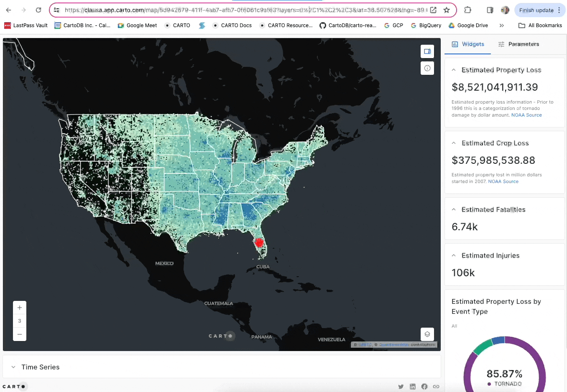Open page in new window icon

(433, 10)
